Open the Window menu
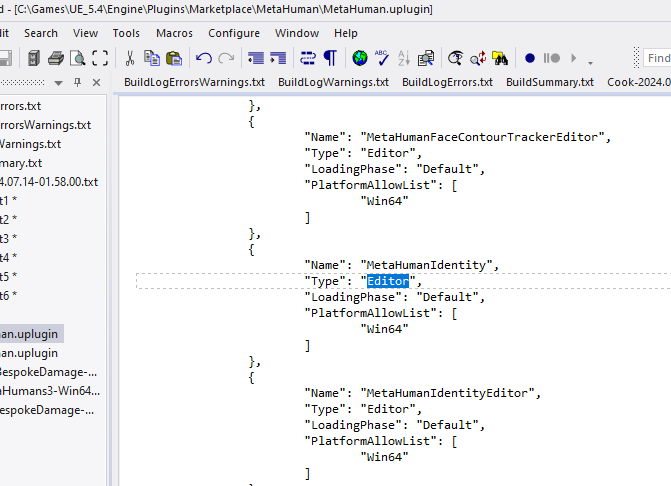The height and width of the screenshot is (486, 671). point(297,33)
